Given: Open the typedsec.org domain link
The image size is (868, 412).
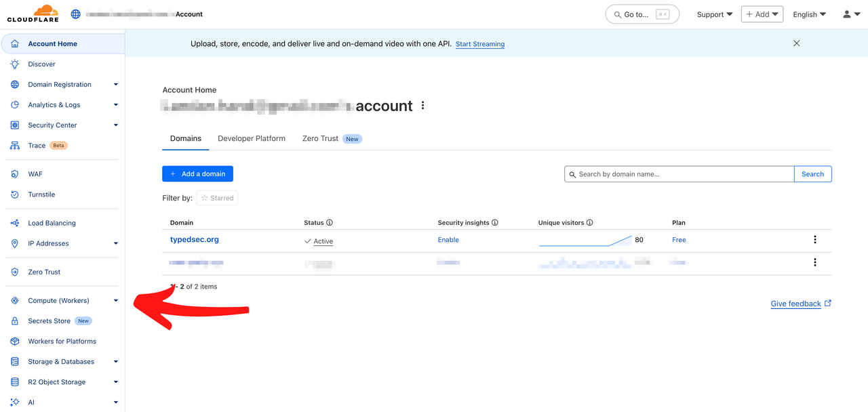Looking at the screenshot, I should click(195, 239).
